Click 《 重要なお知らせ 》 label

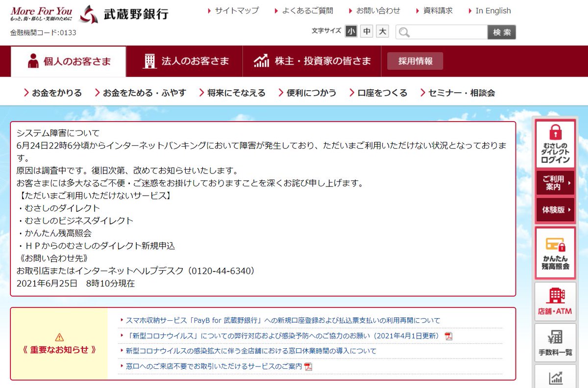[59, 350]
